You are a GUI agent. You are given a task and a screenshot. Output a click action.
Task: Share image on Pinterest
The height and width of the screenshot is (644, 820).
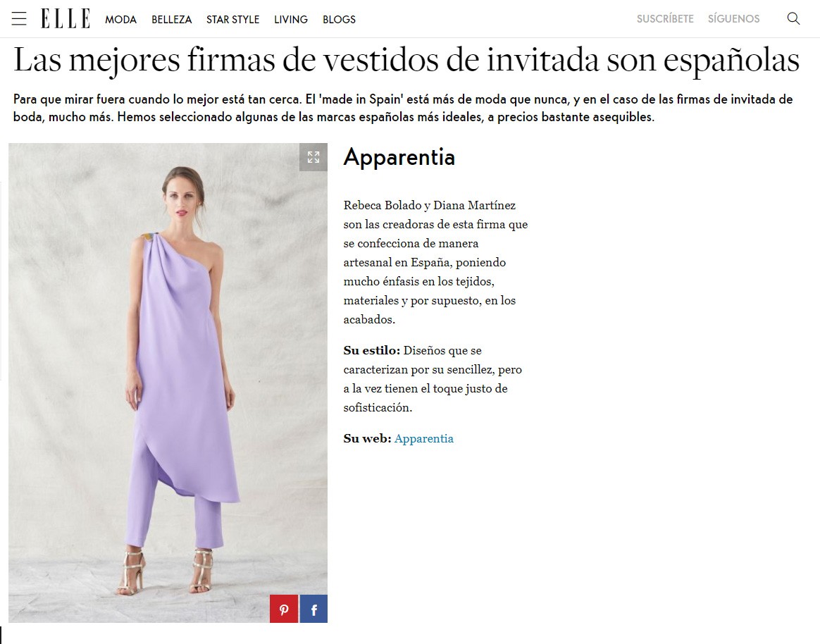[x=284, y=609]
